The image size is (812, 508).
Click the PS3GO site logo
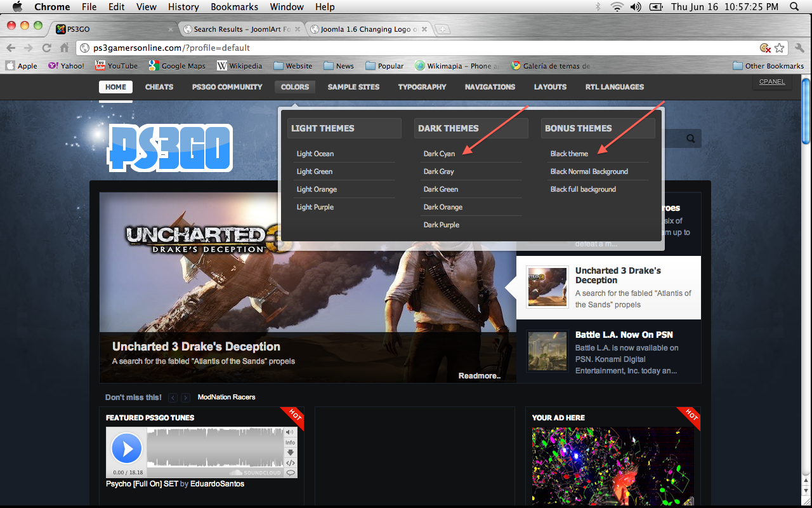[170, 148]
